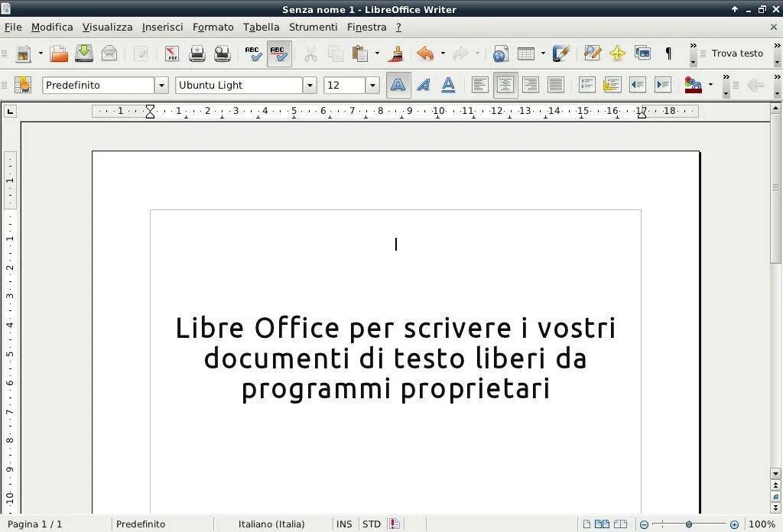Click Pagina 1 / 1 in status bar
The width and height of the screenshot is (783, 532).
click(35, 524)
